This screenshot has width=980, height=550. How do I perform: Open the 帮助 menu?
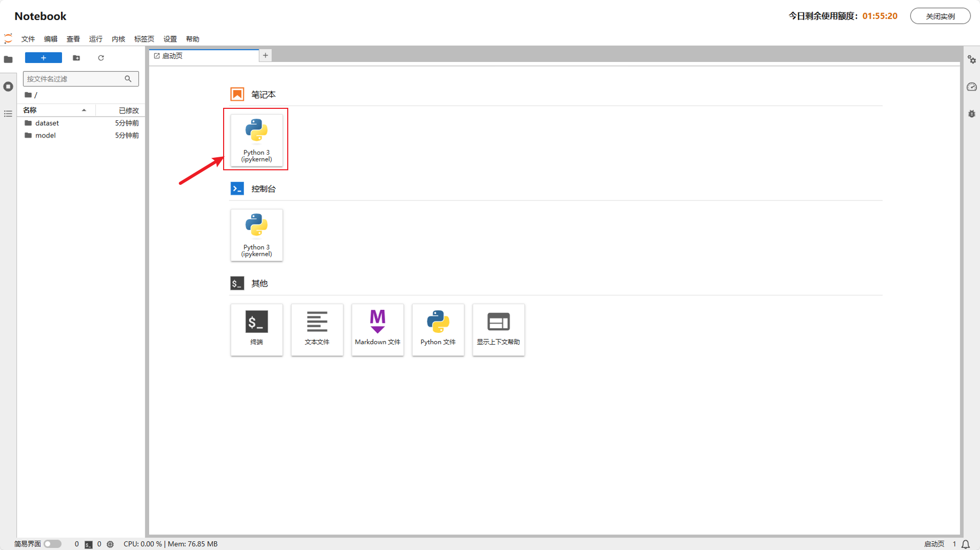point(192,39)
